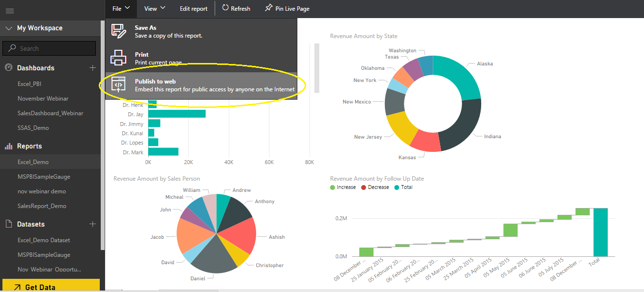Image resolution: width=644 pixels, height=292 pixels.
Task: Add a new dataset with plus icon
Action: (x=92, y=224)
